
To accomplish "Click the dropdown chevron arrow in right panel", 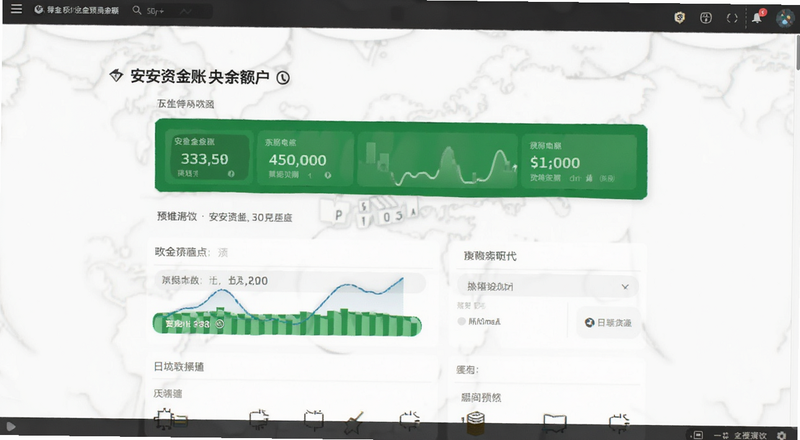I will [625, 287].
